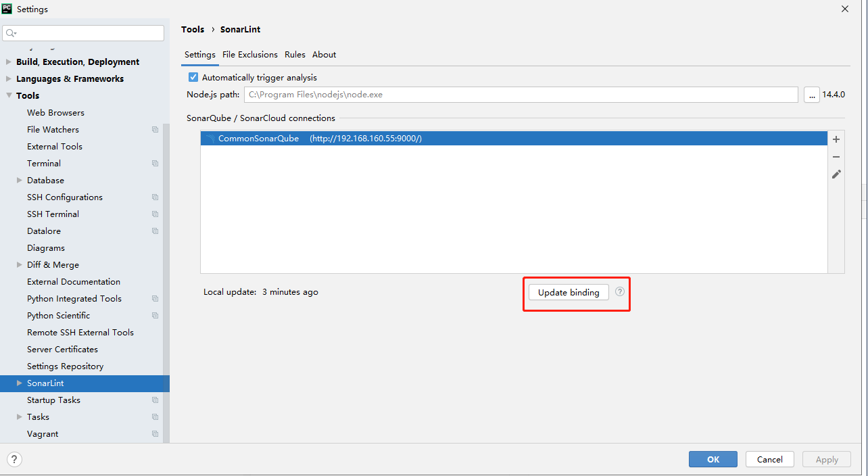Image resolution: width=868 pixels, height=476 pixels.
Task: Click the search magnifier icon
Action: pyautogui.click(x=11, y=33)
